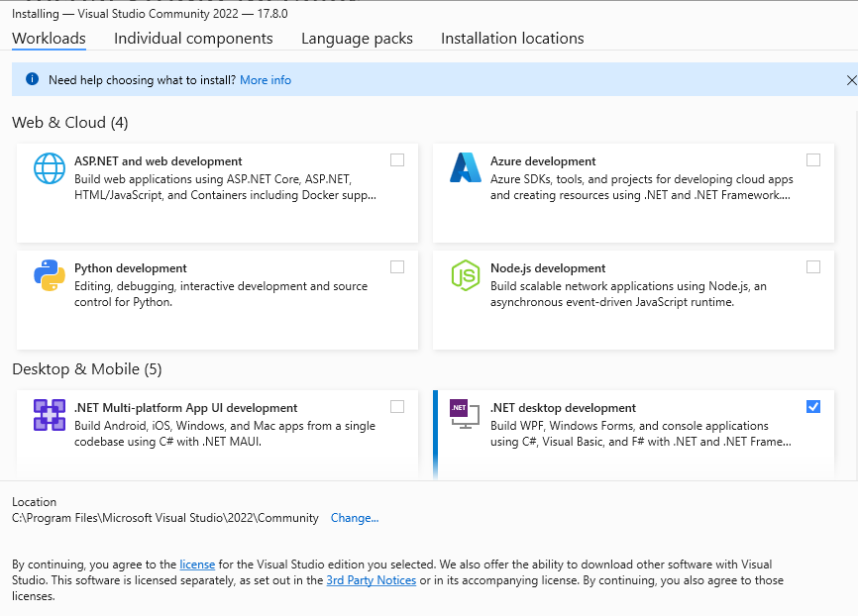The image size is (858, 616).
Task: Click the Location label above install path
Action: tap(34, 502)
